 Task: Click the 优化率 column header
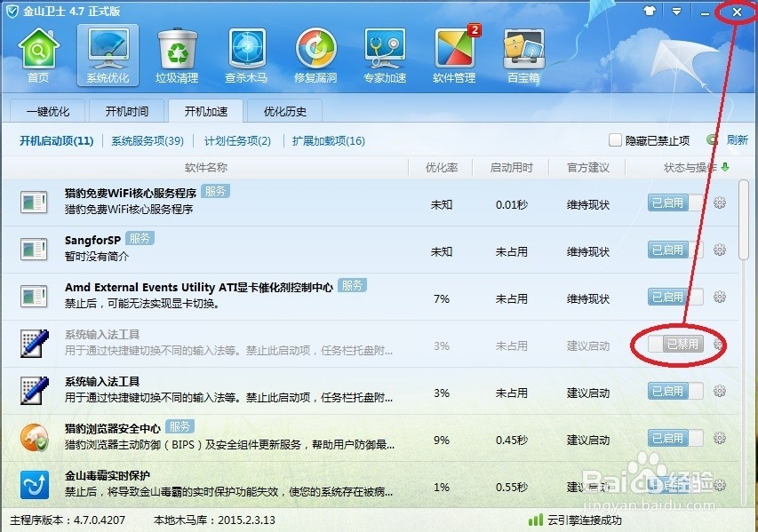[442, 168]
